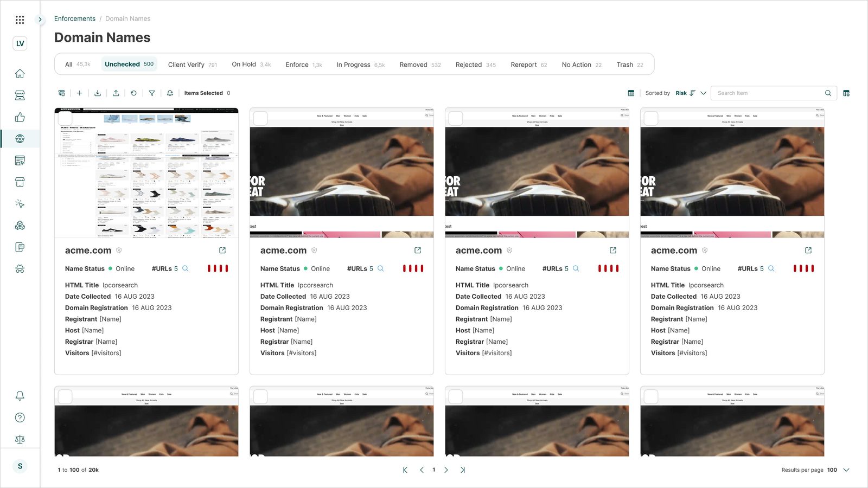Tick checkbox on fourth card in top row

[651, 118]
